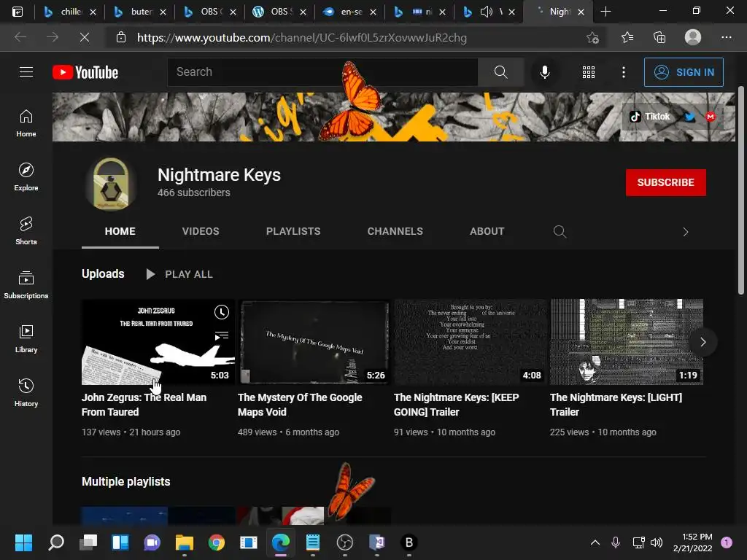747x560 pixels.
Task: Switch to CHANNELS tab
Action: 395,231
